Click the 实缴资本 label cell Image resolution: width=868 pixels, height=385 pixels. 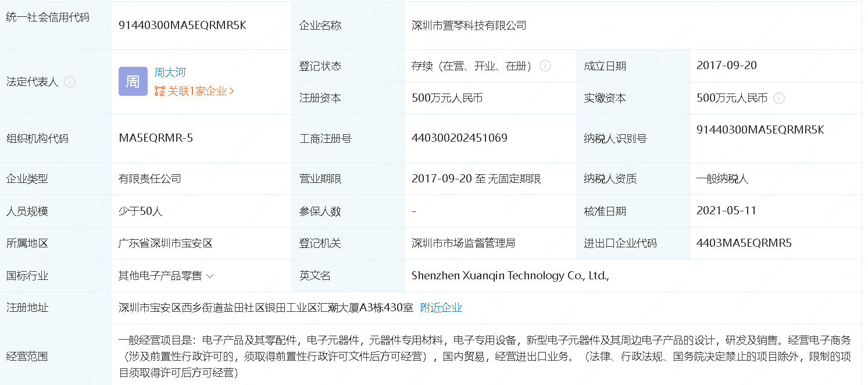pyautogui.click(x=633, y=98)
